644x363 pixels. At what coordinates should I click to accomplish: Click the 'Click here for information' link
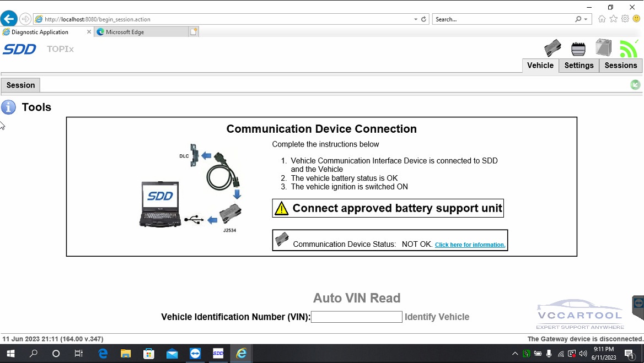[470, 245]
